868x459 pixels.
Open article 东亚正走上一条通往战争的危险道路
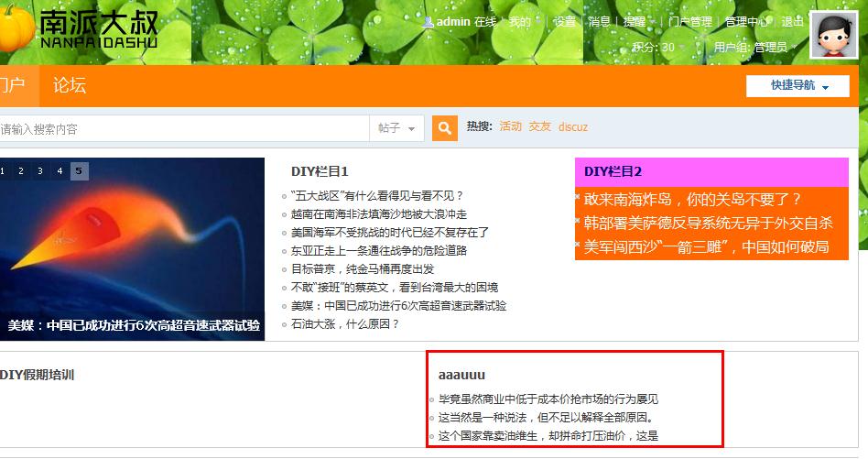point(379,251)
